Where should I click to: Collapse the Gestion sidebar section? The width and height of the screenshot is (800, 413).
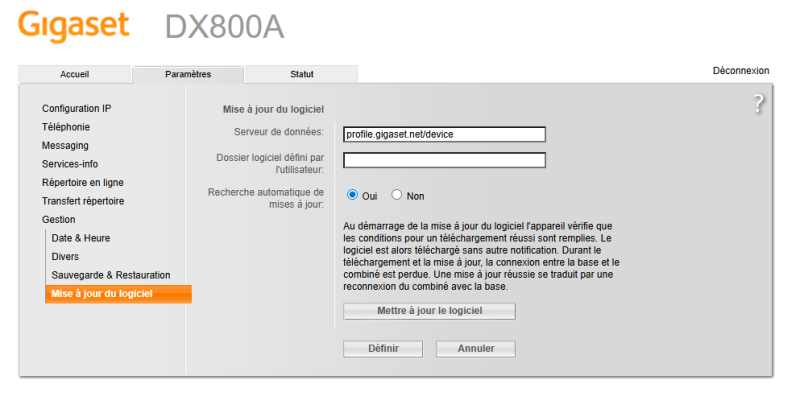[x=59, y=220]
